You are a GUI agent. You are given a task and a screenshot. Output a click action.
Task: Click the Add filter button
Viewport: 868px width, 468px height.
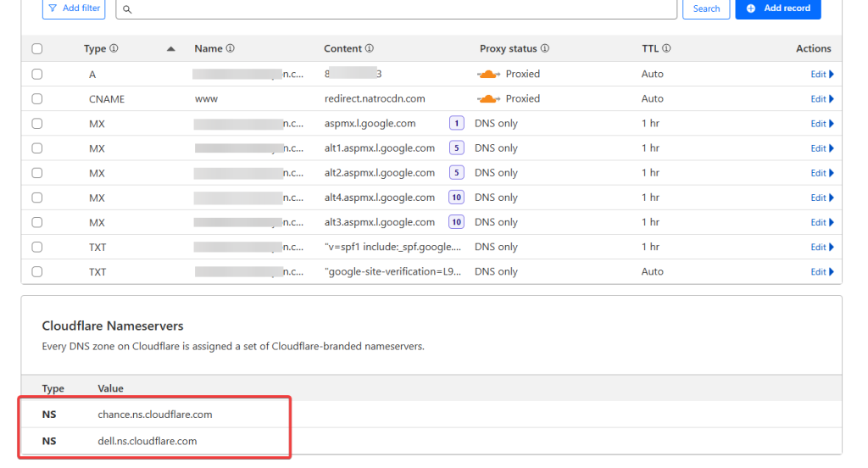[74, 8]
